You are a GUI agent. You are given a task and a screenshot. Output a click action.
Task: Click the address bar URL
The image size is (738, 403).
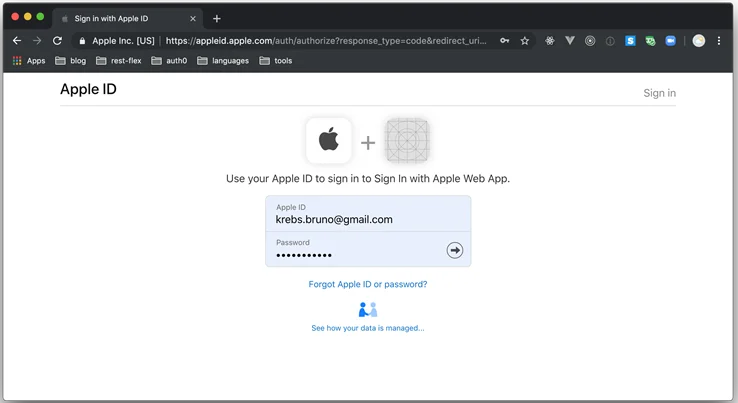point(326,41)
